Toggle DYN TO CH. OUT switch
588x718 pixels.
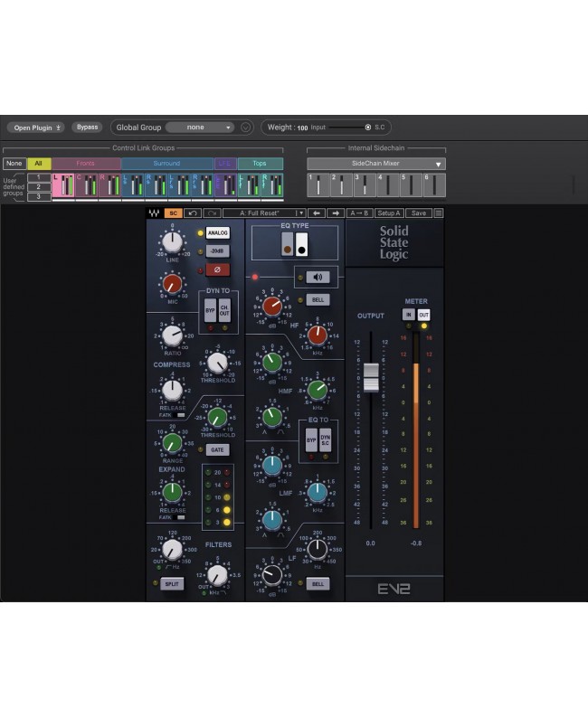[224, 310]
